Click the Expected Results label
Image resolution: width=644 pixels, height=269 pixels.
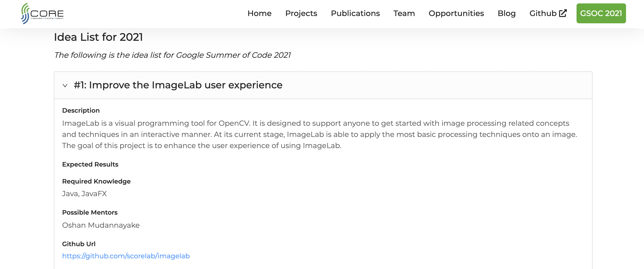[x=90, y=164]
